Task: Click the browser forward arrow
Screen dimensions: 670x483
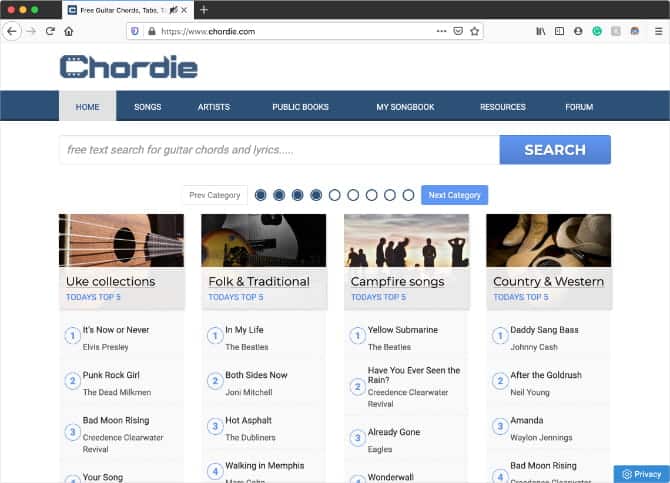Action: (31, 31)
